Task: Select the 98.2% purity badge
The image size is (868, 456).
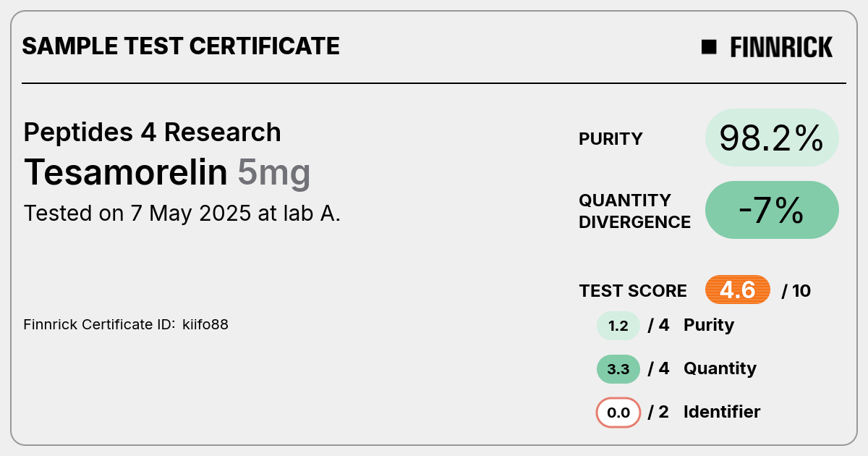Action: click(x=772, y=138)
